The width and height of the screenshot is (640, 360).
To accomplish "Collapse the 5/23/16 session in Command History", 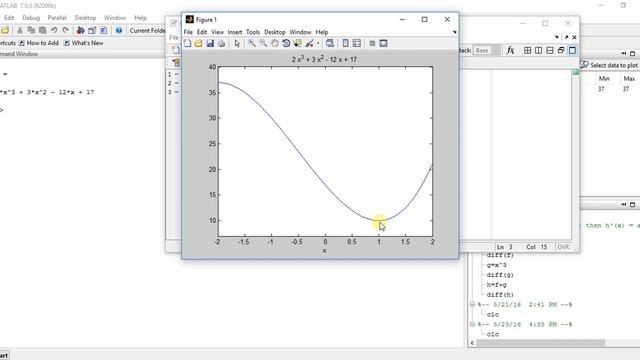I will pyautogui.click(x=472, y=324).
